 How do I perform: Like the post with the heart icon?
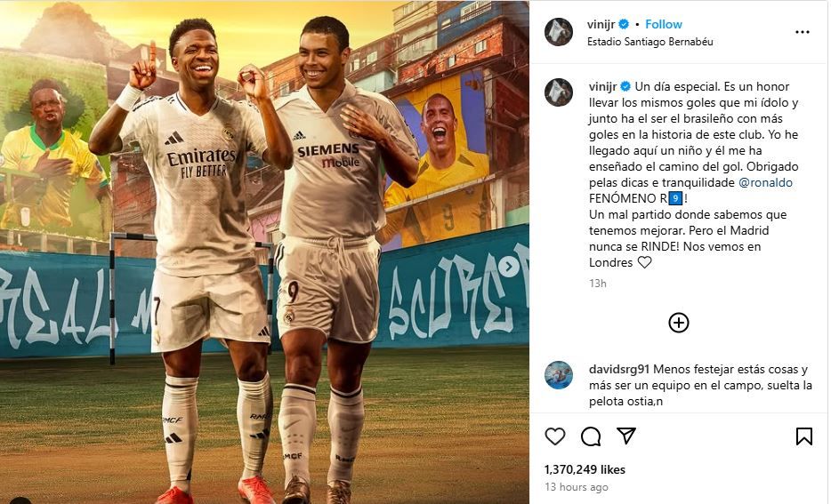point(555,436)
